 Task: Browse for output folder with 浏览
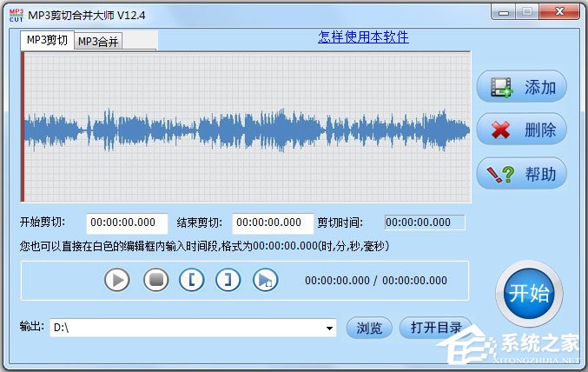pyautogui.click(x=369, y=328)
